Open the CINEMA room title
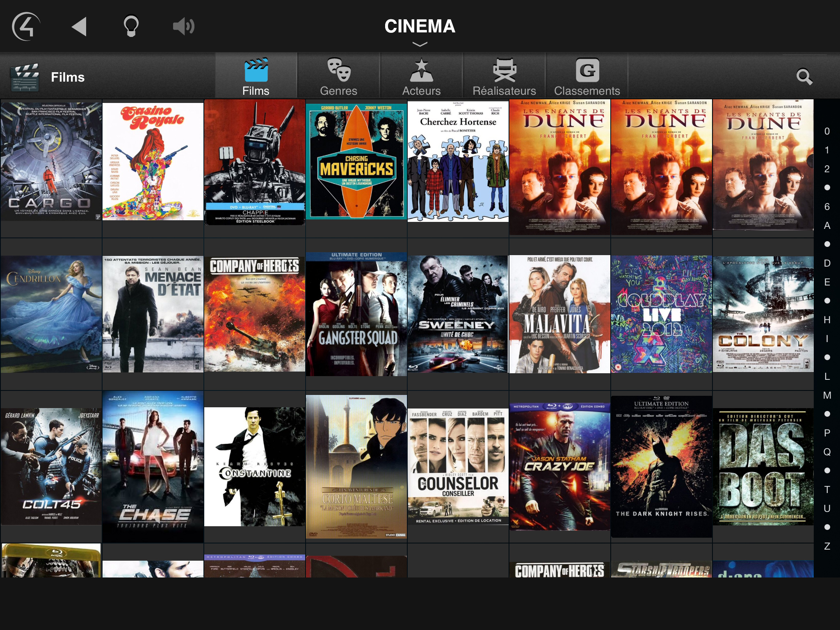840x630 pixels. pyautogui.click(x=420, y=26)
